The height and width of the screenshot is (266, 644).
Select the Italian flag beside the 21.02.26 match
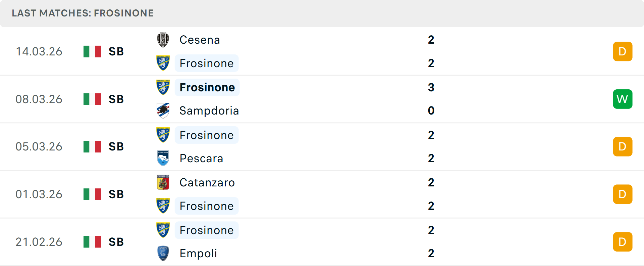[92, 241]
